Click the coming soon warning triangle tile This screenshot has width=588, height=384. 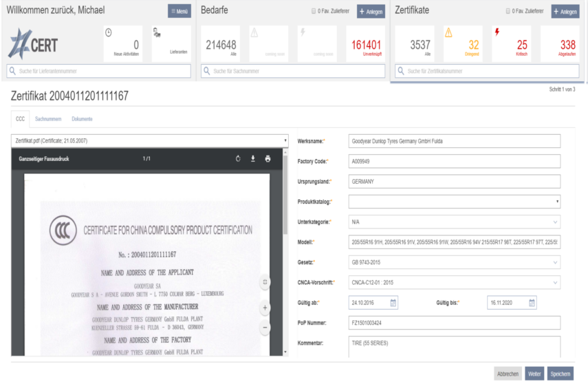(x=269, y=43)
